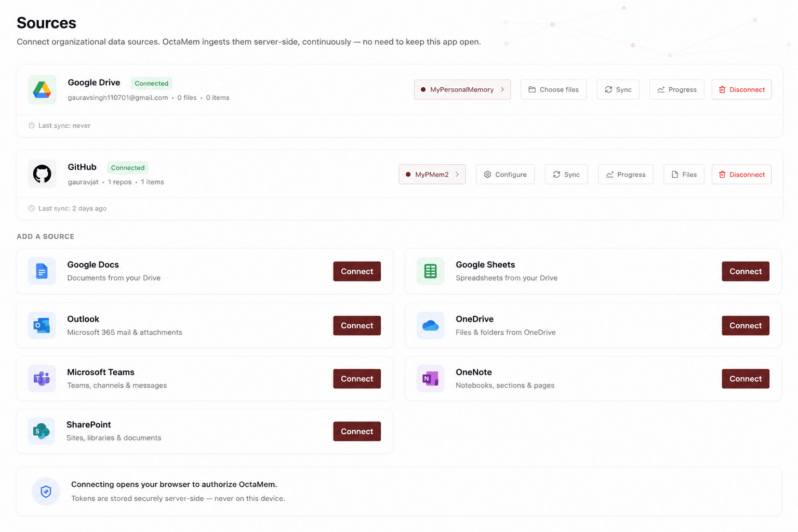Click 'Last sync: never' text
This screenshot has height=532, width=798.
[x=64, y=126]
